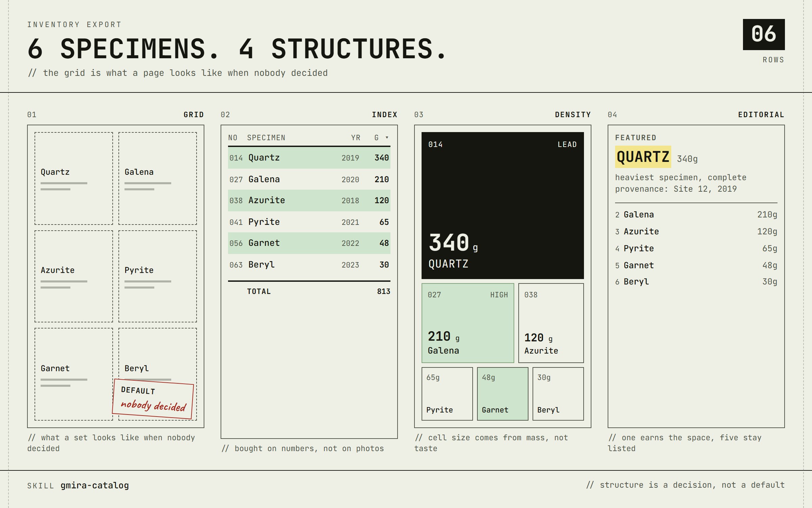
Task: Click the YR column header
Action: tap(356, 137)
